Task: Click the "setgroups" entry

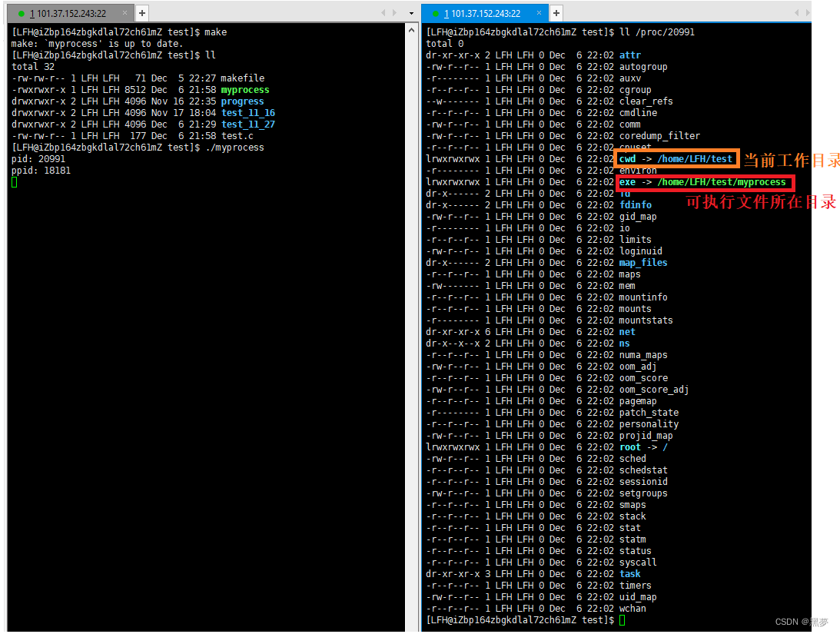Action: [x=643, y=493]
